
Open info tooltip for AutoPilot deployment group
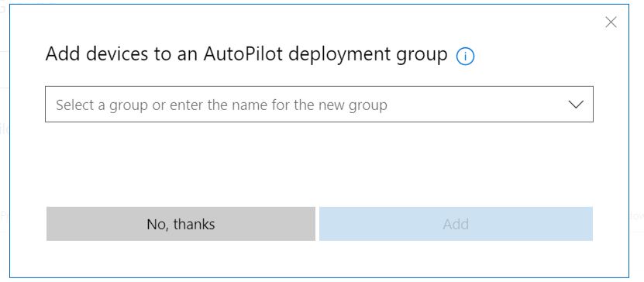tap(465, 57)
